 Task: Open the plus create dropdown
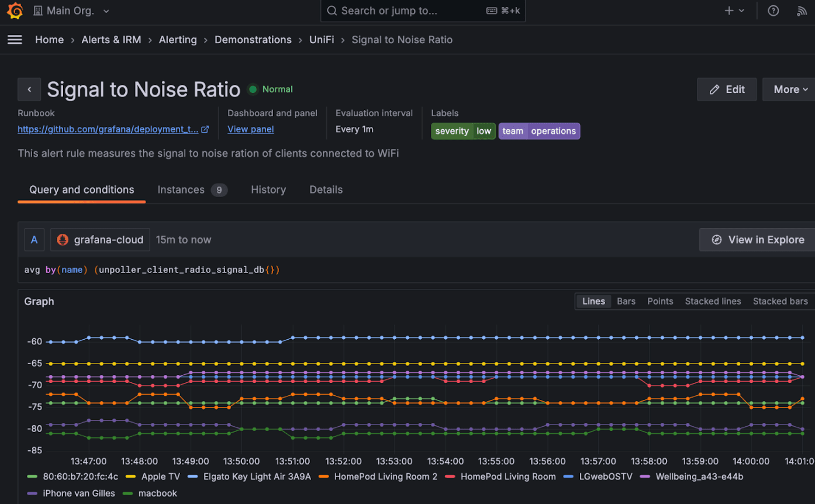pos(732,11)
